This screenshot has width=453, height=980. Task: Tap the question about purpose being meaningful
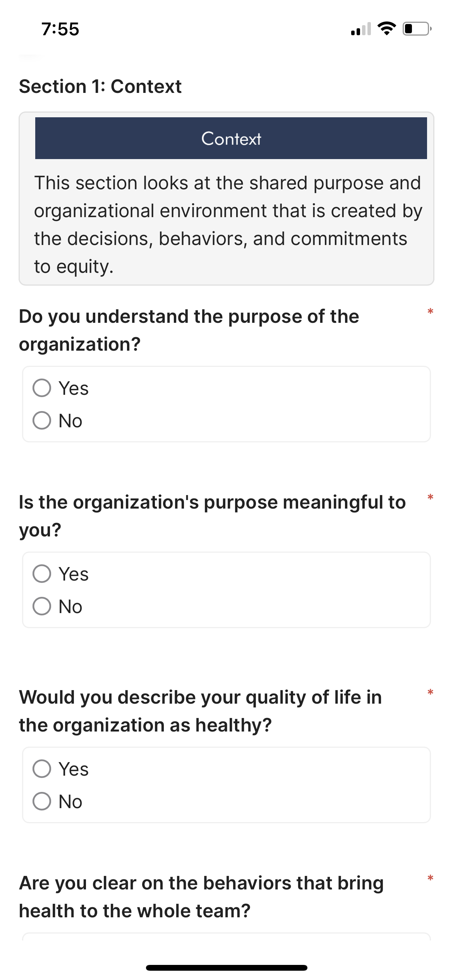212,516
